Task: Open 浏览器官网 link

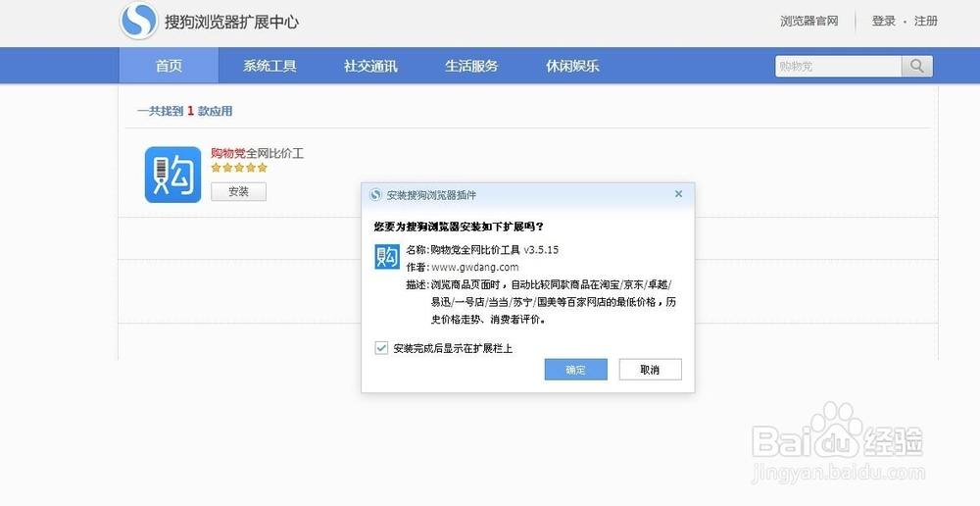Action: (808, 21)
